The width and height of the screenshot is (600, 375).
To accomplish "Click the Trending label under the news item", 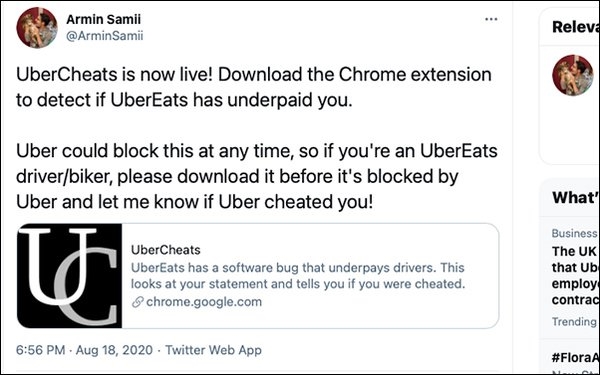I will pos(574,322).
